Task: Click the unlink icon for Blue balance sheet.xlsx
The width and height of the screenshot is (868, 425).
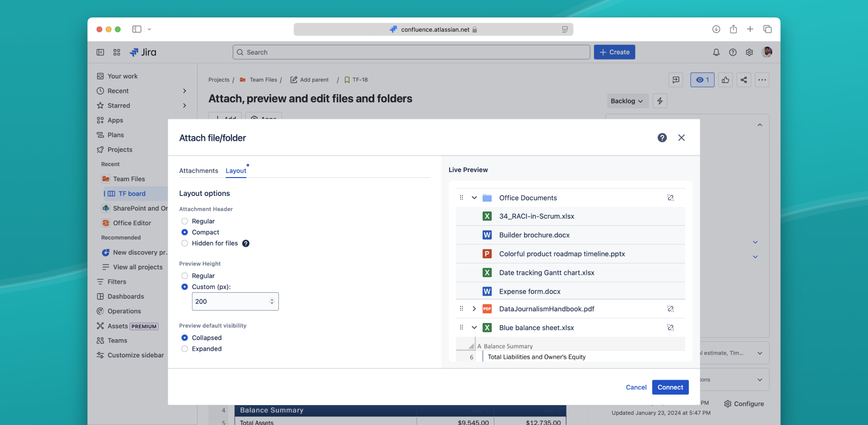Action: [670, 328]
